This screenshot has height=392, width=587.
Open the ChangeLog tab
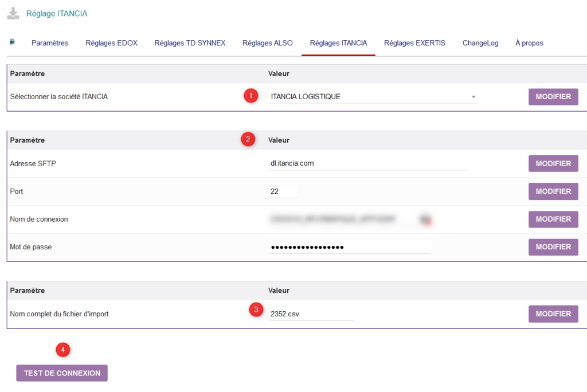[x=480, y=43]
